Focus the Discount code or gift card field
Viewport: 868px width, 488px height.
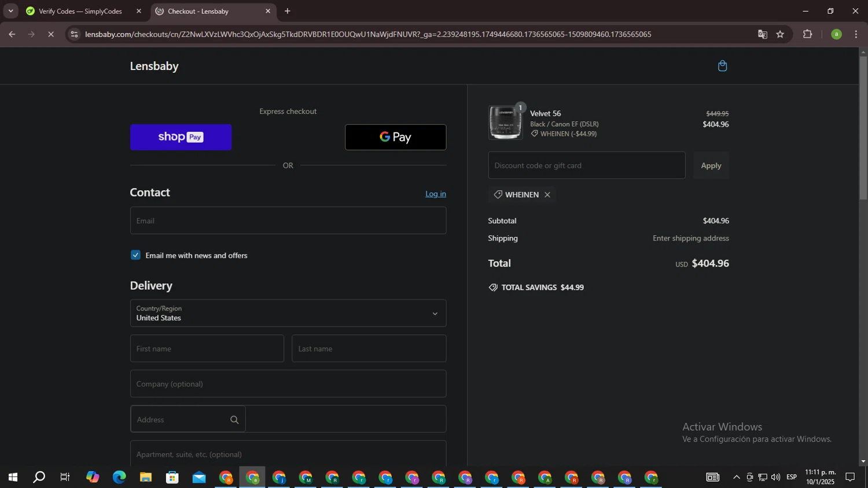(587, 165)
